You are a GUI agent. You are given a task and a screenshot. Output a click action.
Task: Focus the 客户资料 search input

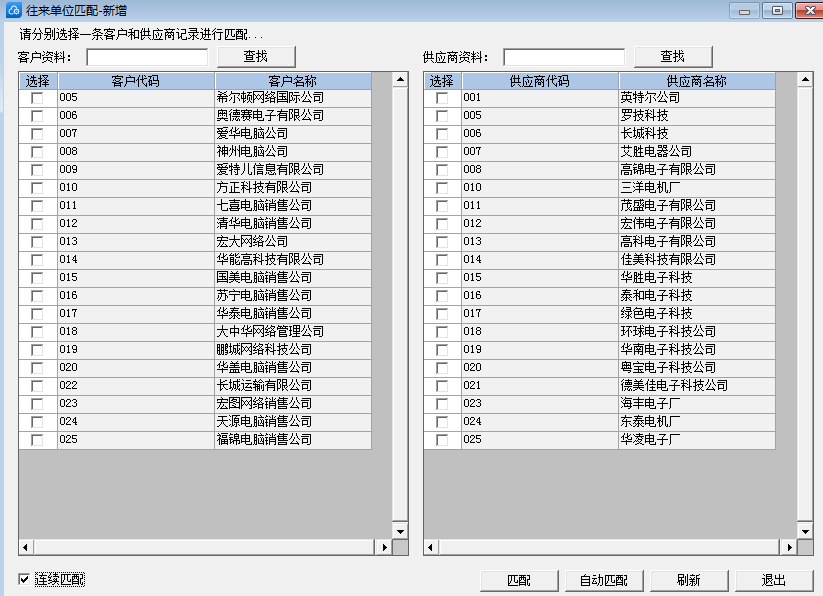[147, 57]
